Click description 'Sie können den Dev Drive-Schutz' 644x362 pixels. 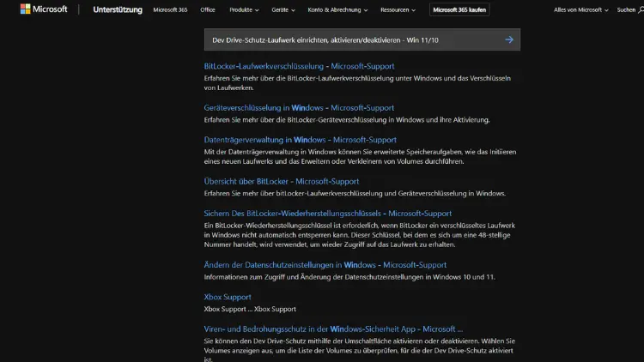click(360, 350)
